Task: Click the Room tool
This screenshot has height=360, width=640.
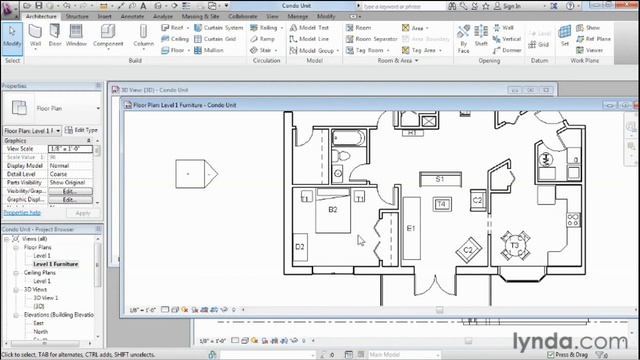Action: pyautogui.click(x=359, y=28)
